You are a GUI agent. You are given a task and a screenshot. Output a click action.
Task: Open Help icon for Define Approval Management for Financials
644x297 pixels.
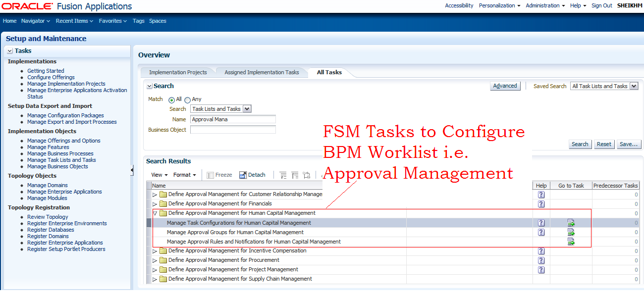pyautogui.click(x=541, y=203)
